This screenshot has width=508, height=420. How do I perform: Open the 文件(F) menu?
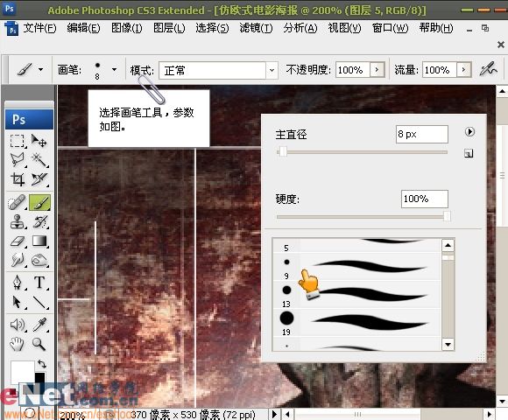click(x=39, y=28)
